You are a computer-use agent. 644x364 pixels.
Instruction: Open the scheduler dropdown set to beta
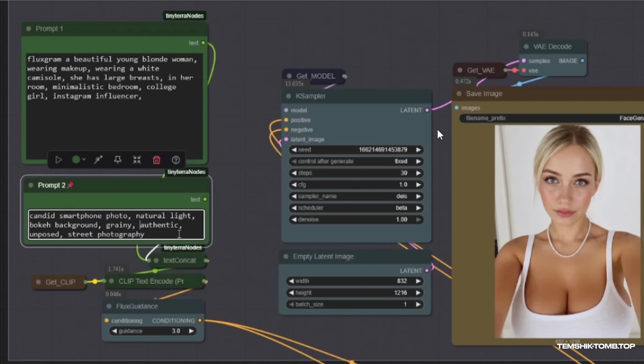pyautogui.click(x=356, y=208)
